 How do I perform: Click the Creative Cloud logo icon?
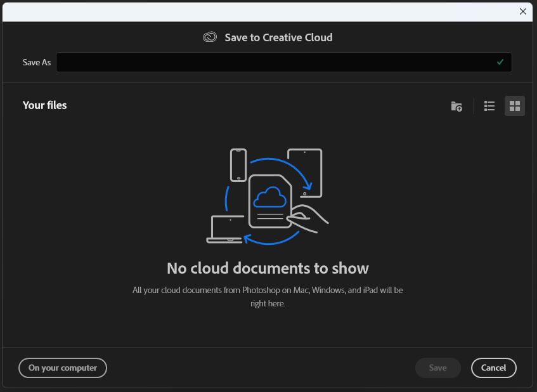point(210,37)
